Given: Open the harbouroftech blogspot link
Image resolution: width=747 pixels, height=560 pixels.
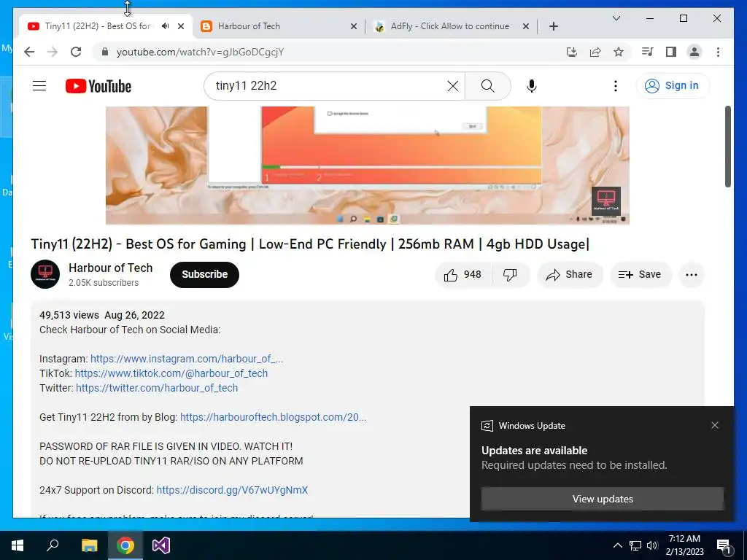Looking at the screenshot, I should point(273,417).
